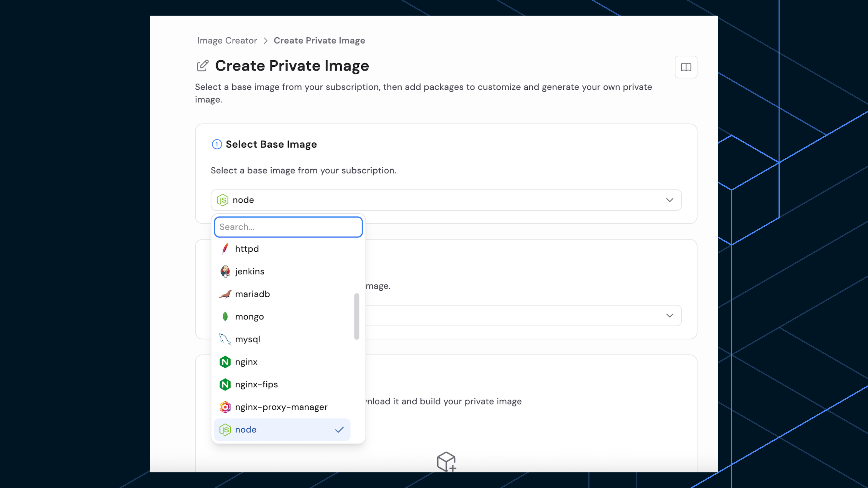The height and width of the screenshot is (488, 868).
Task: Select jenkins from the base image list
Action: coord(282,271)
